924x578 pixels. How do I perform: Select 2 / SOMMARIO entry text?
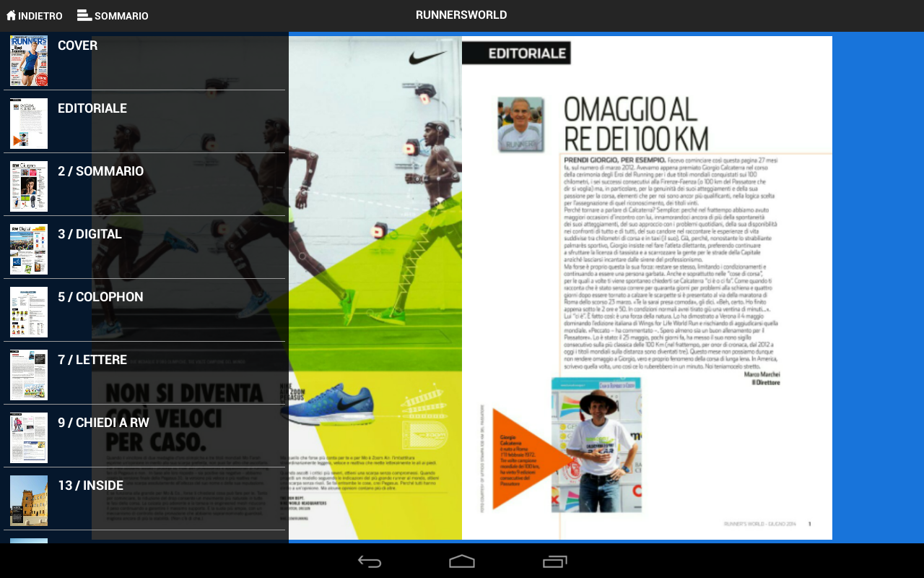[x=100, y=171]
